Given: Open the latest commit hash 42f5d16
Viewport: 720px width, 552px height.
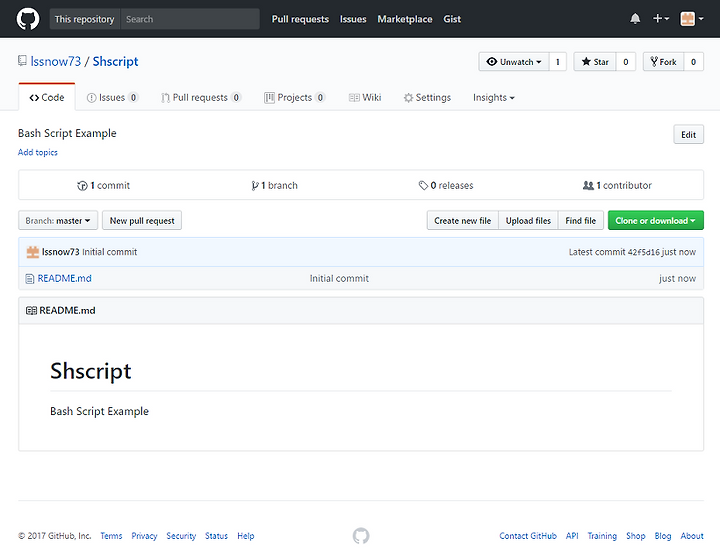Looking at the screenshot, I should click(643, 252).
